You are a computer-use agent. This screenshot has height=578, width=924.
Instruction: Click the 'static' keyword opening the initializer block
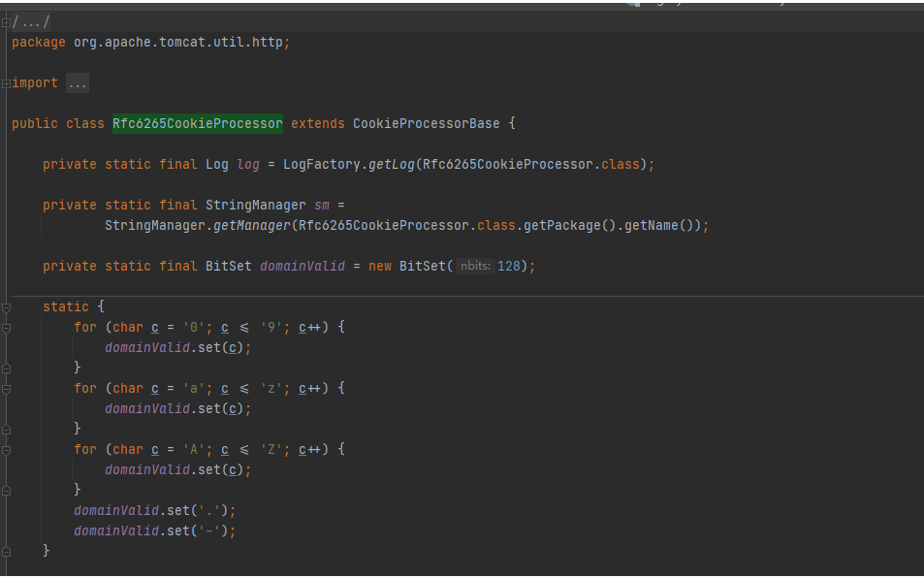point(65,307)
